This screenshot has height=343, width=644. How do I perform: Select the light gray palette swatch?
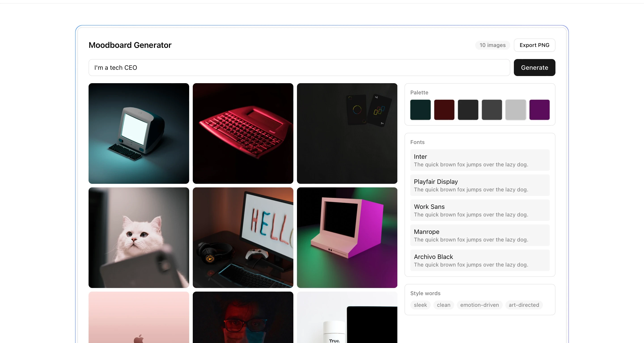pos(515,110)
